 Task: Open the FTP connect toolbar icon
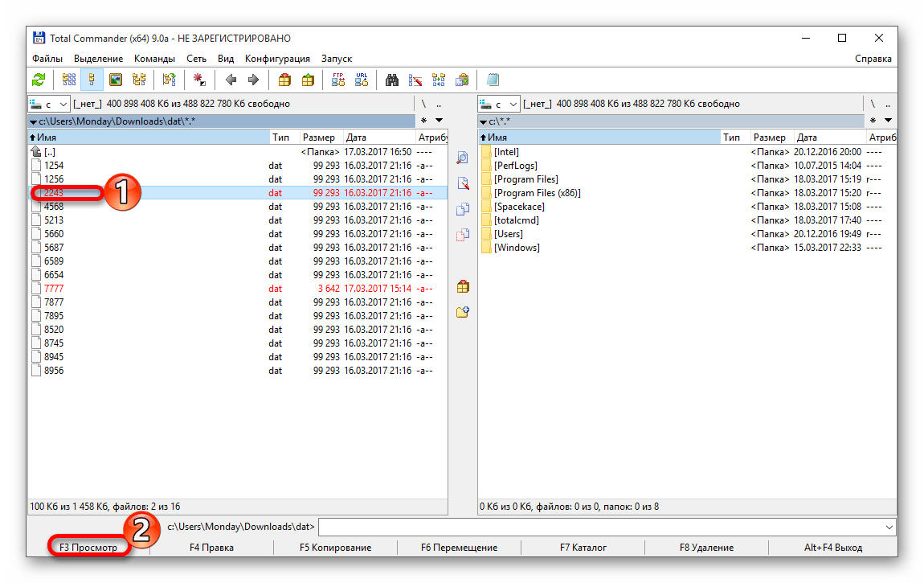click(x=338, y=80)
